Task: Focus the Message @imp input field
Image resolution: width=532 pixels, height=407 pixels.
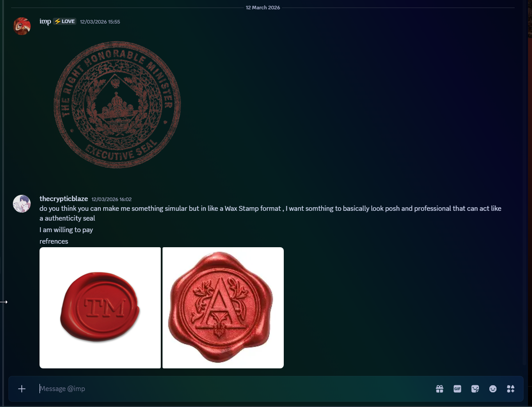Action: tap(234, 389)
